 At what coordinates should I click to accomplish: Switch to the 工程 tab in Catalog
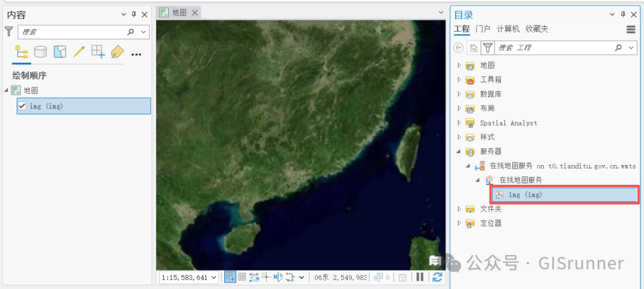tap(462, 29)
